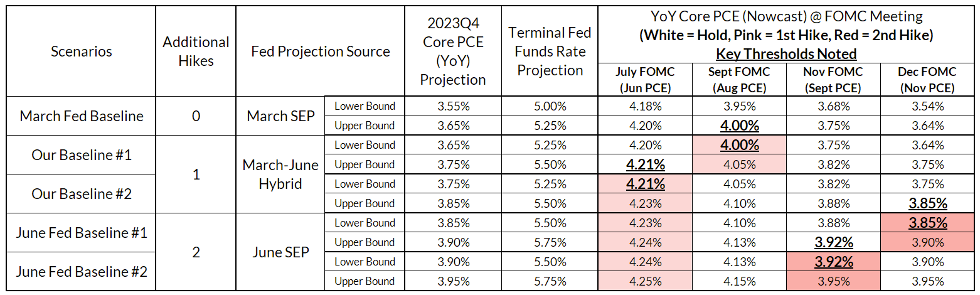Select the Sept FOMC (Aug PCE) column header
Viewport: 980px width, 295px height.
tap(739, 80)
